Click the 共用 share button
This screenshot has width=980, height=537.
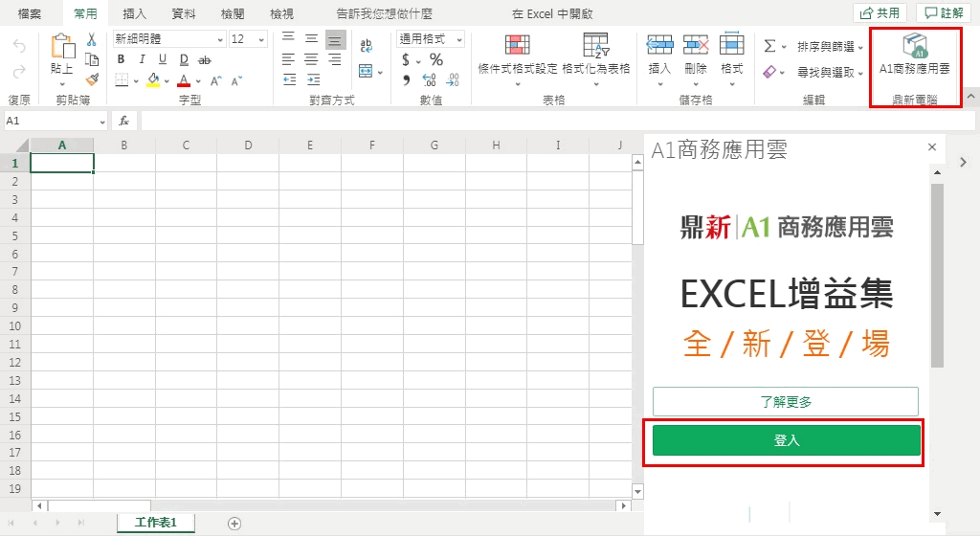(x=880, y=13)
